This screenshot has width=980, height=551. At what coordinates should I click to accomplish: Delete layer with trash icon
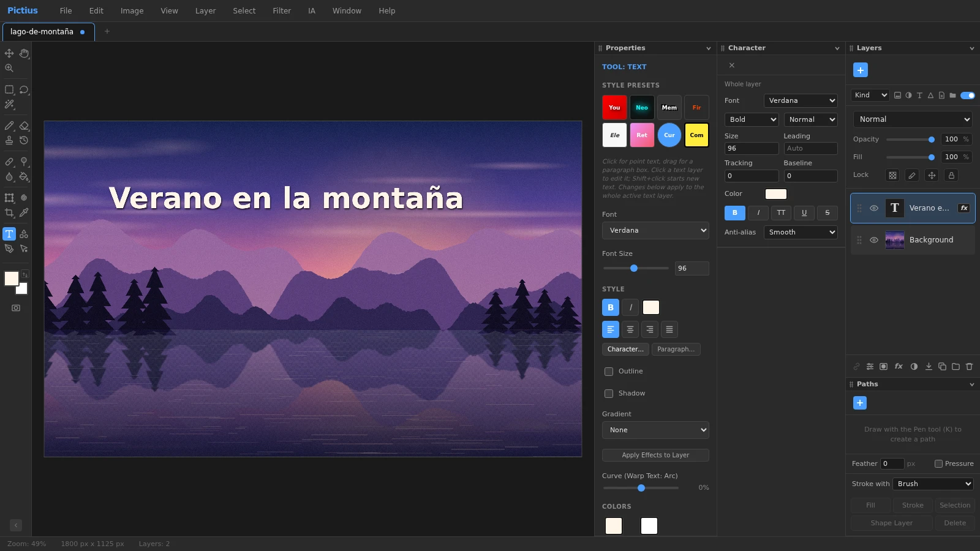click(x=969, y=367)
